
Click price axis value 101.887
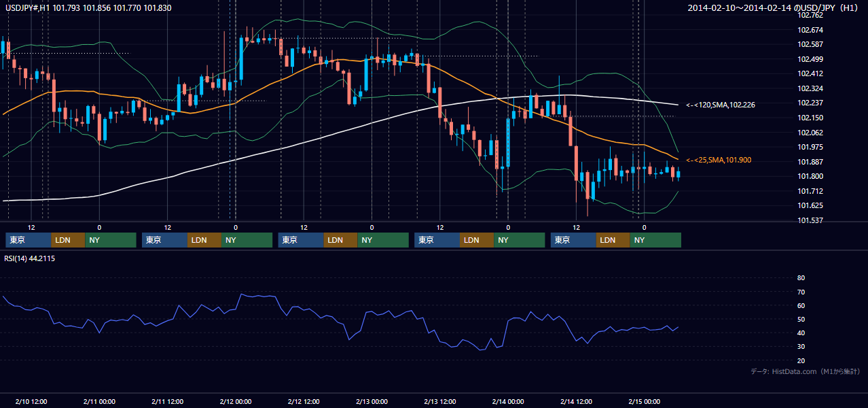click(x=809, y=162)
